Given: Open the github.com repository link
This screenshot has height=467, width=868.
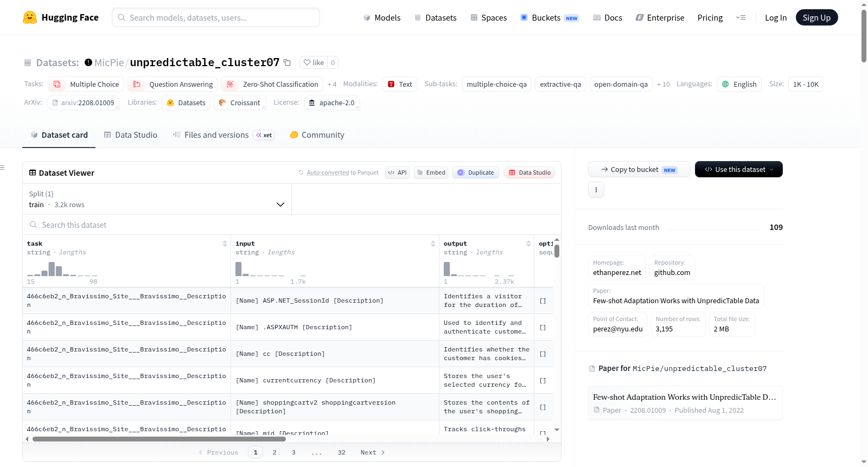Looking at the screenshot, I should pos(672,268).
